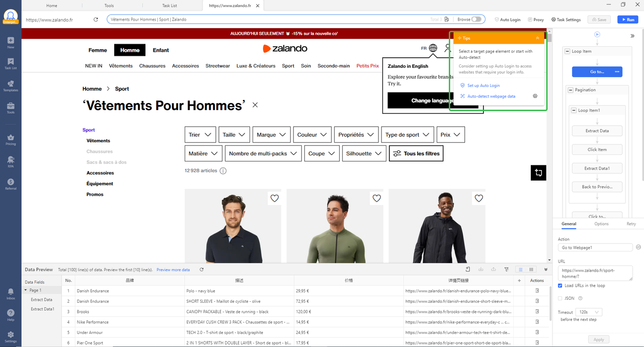Screen dimensions: 644x347
Task: Collapse the Loop Item workflow node
Action: (568, 51)
